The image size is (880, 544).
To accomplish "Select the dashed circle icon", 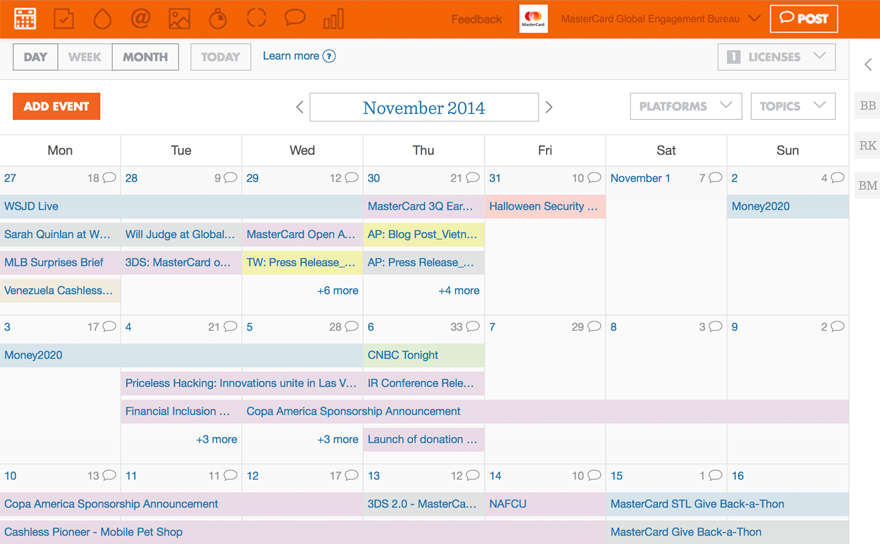I will tap(256, 18).
